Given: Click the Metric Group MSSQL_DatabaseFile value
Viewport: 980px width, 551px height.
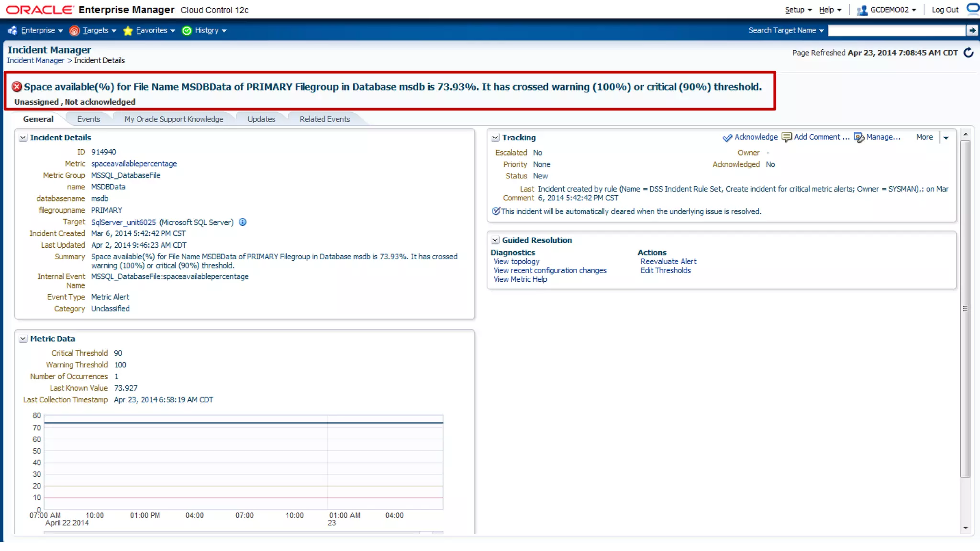Looking at the screenshot, I should point(126,176).
